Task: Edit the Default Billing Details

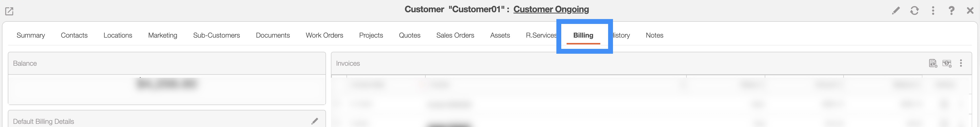Action: pos(315,121)
